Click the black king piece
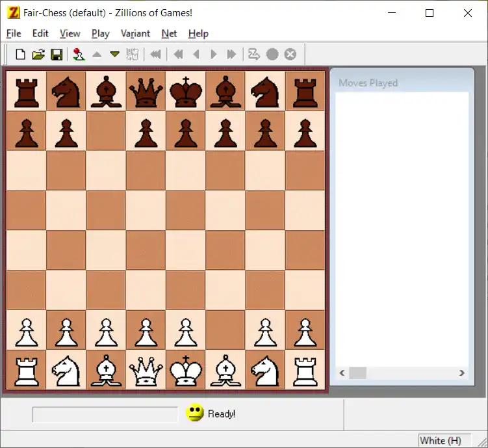Image resolution: width=488 pixels, height=448 pixels. point(186,92)
